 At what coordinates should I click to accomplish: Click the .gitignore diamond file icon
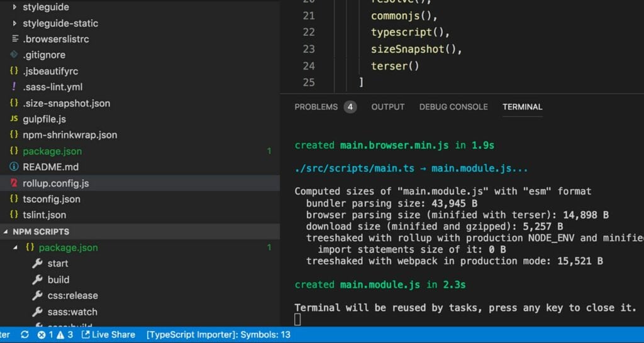[x=14, y=55]
